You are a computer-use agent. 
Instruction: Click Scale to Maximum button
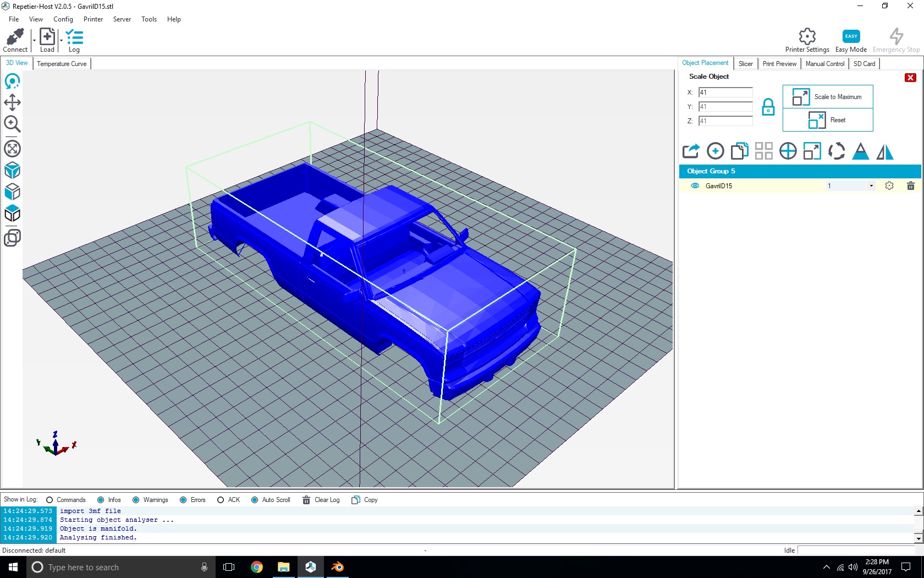pyautogui.click(x=828, y=97)
